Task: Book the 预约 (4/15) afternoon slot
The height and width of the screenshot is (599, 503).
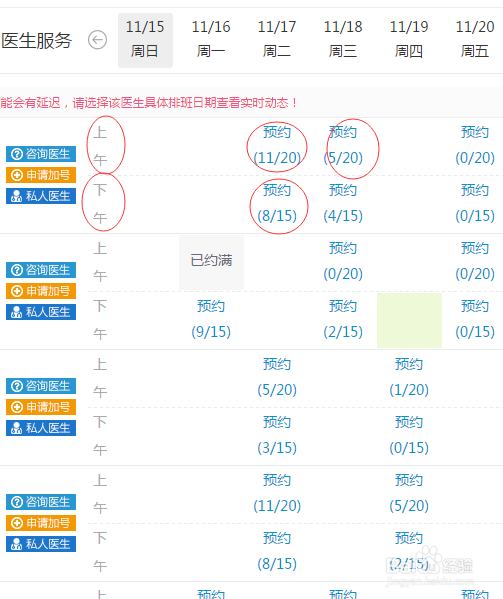Action: tap(343, 203)
